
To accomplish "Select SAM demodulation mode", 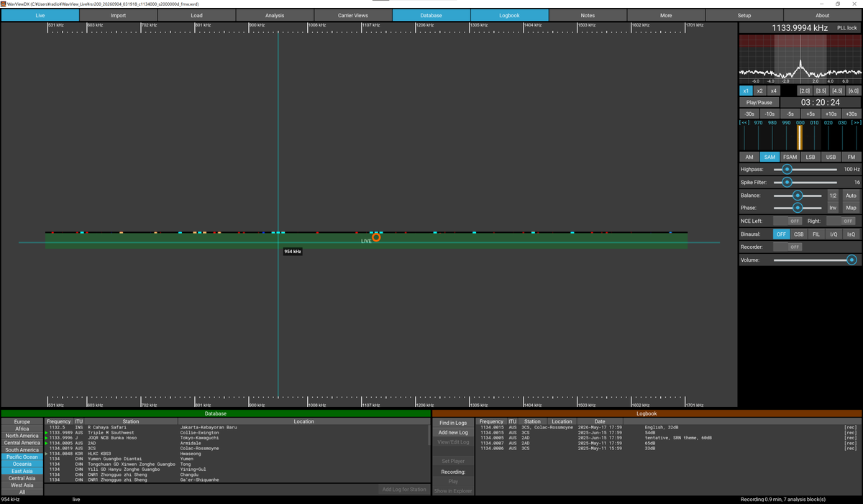I will (770, 157).
